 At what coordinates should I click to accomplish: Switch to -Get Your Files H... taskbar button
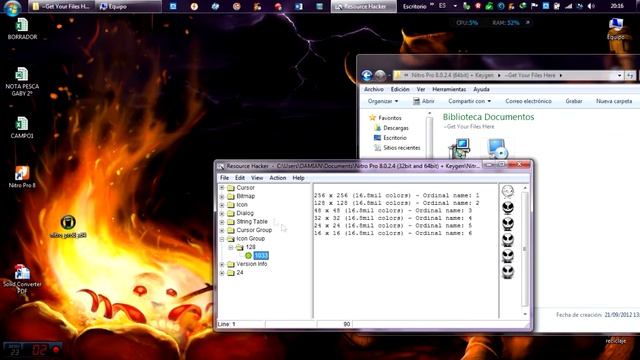(61, 6)
